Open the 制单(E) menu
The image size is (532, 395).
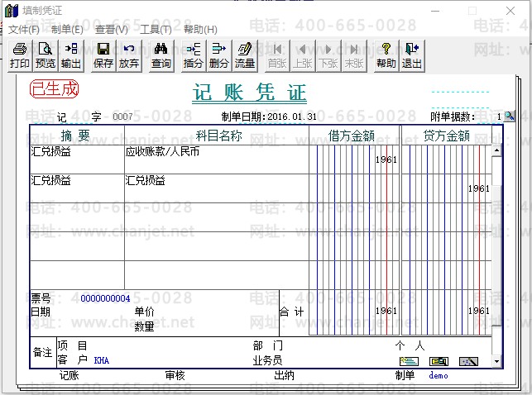67,29
